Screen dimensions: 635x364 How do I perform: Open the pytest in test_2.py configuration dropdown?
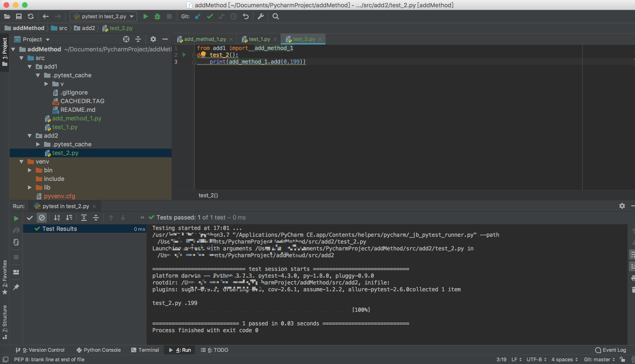pos(103,17)
